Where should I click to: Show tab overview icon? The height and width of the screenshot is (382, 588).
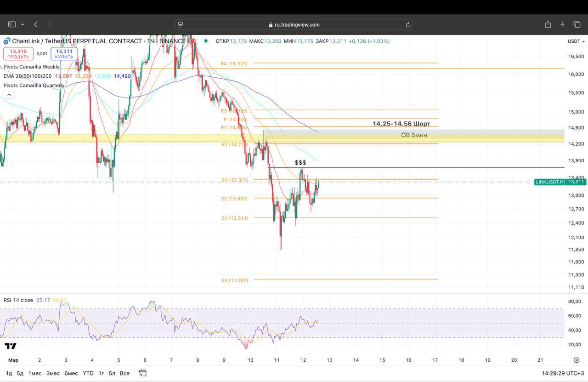577,24
